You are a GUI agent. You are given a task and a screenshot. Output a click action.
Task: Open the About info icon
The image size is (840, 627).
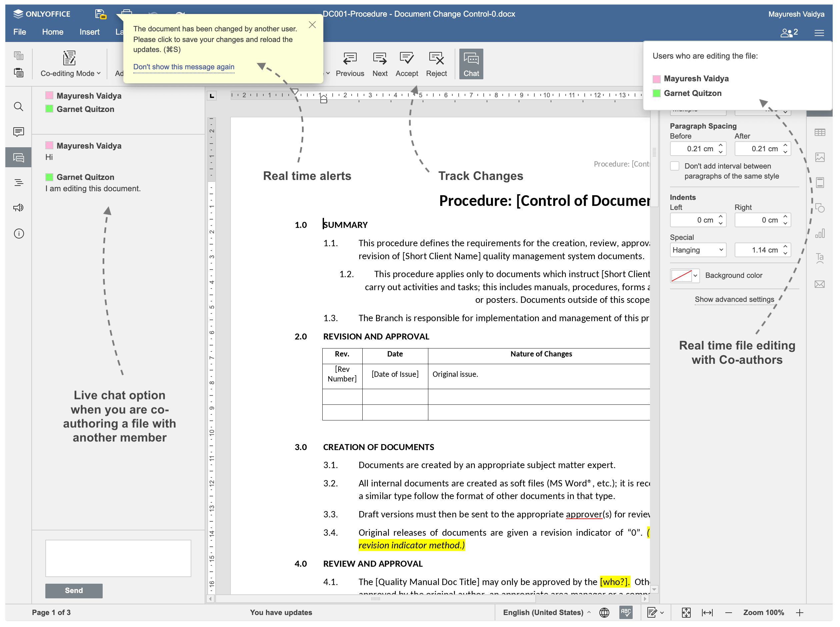[19, 234]
